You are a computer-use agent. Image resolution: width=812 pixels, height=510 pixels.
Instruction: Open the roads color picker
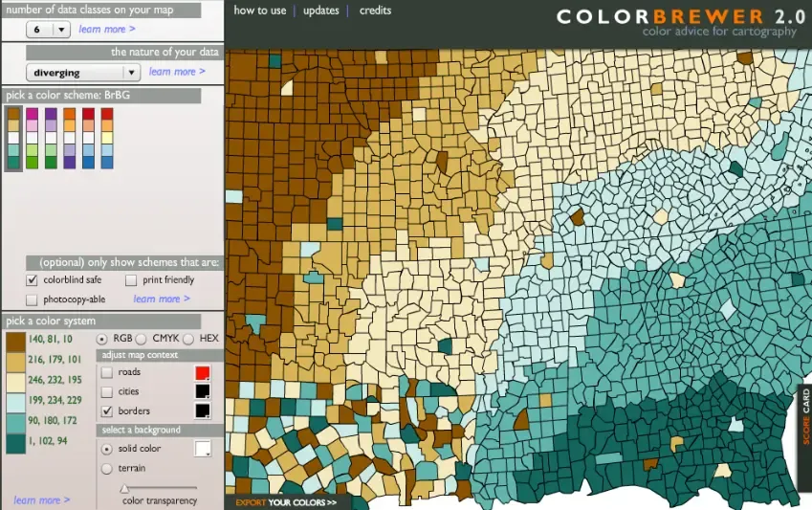pos(202,372)
